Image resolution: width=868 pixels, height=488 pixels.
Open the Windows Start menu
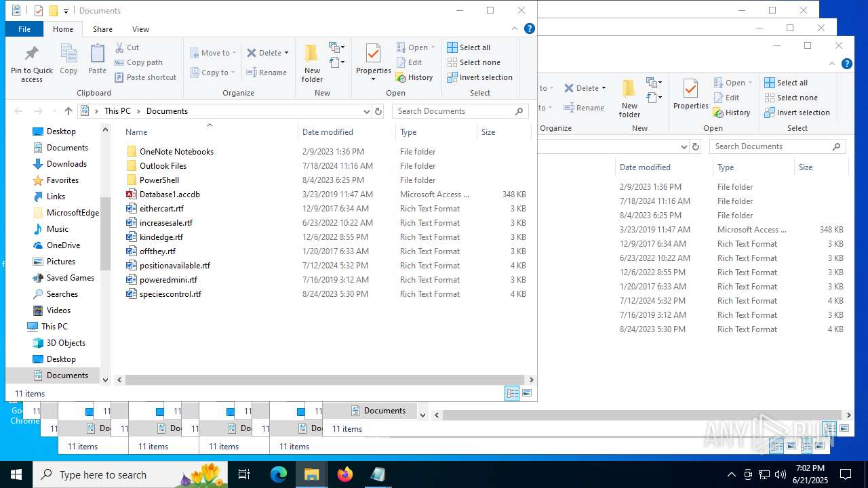tap(16, 474)
